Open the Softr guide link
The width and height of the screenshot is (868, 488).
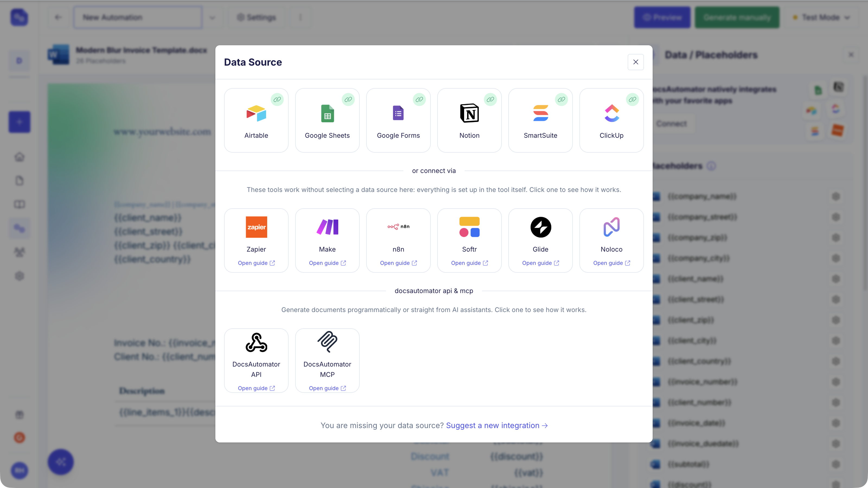point(470,263)
